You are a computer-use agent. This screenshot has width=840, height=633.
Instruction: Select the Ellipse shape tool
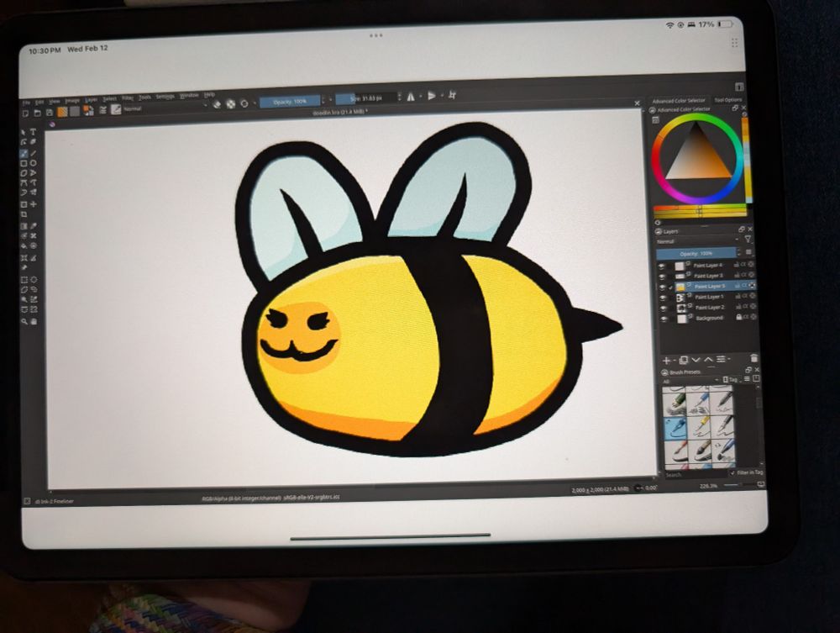point(34,163)
